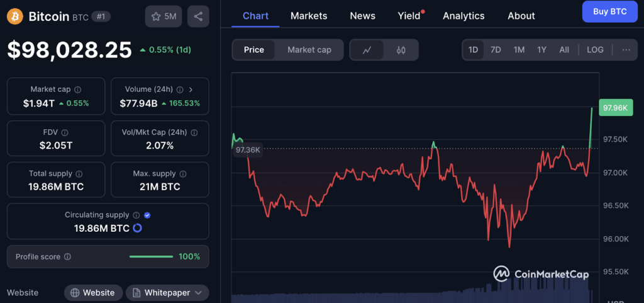Click circulating supply verified badge
This screenshot has height=303, width=644.
click(147, 215)
